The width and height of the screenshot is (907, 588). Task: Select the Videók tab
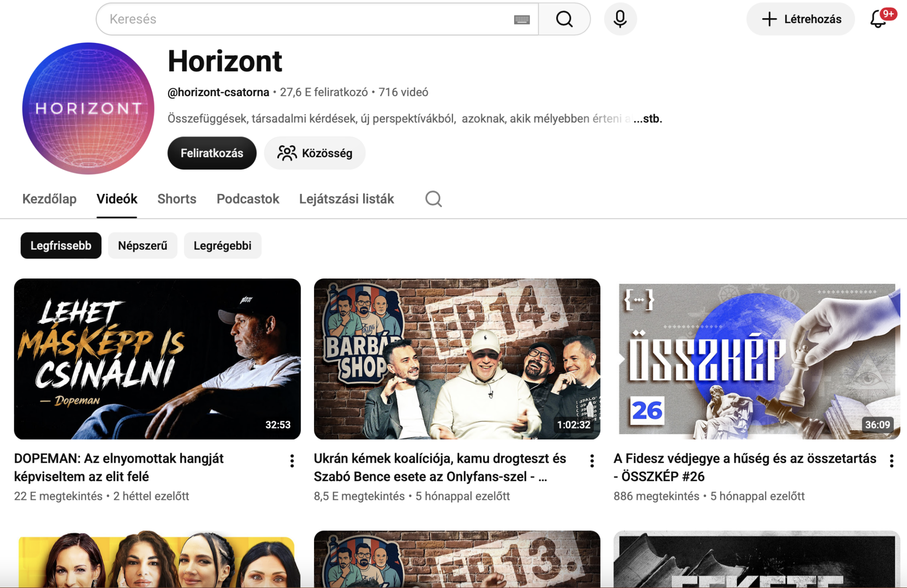pyautogui.click(x=117, y=199)
